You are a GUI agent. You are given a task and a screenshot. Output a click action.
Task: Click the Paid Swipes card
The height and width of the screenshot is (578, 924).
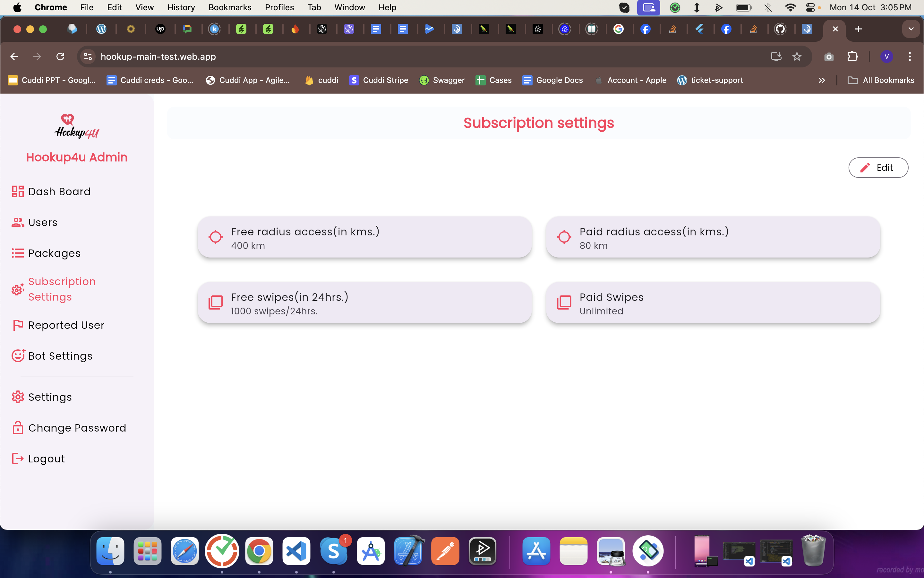[x=713, y=302]
